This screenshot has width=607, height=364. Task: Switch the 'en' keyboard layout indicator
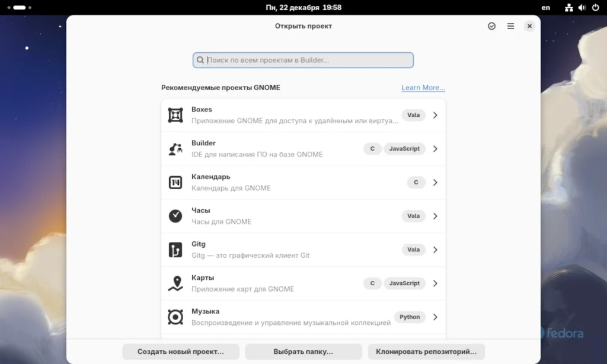545,7
